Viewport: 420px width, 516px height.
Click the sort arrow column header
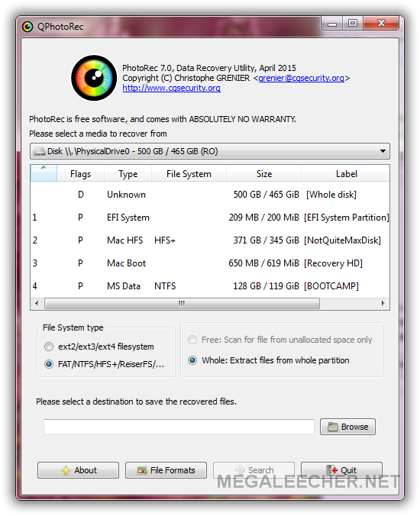tap(44, 173)
